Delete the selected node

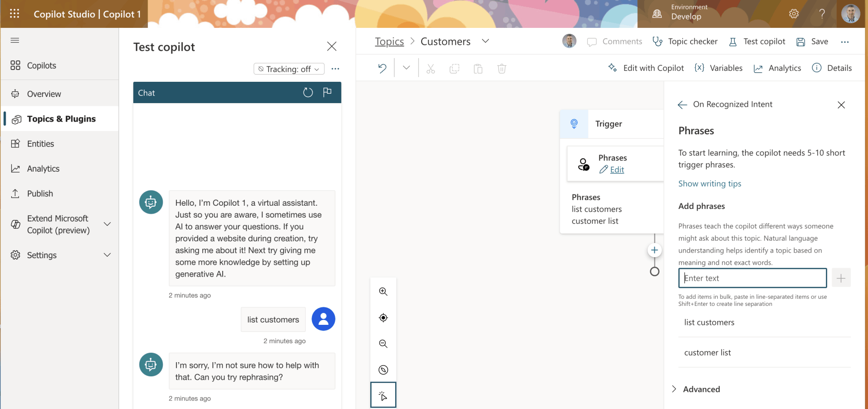[502, 69]
